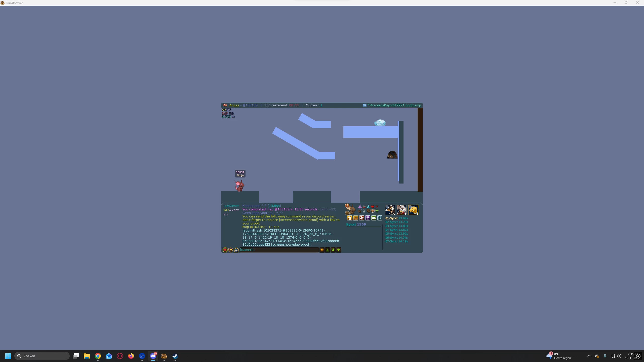This screenshot has width=644, height=362.
Task: Click the 07-Syrxt 14.19s record
Action: pos(397,242)
